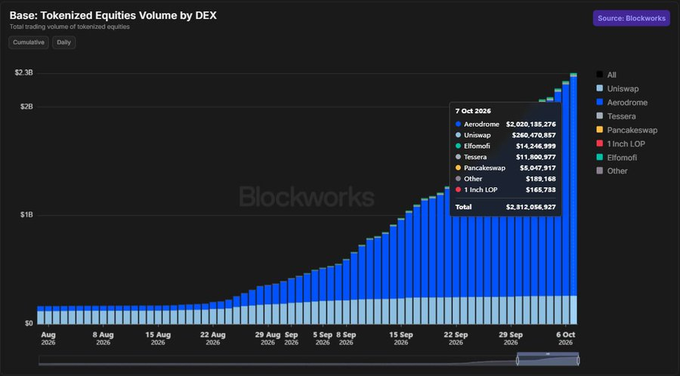Screen dimensions: 680x376
Task: Click the 1 Inch LOP red dot in tooltip
Action: click(458, 190)
